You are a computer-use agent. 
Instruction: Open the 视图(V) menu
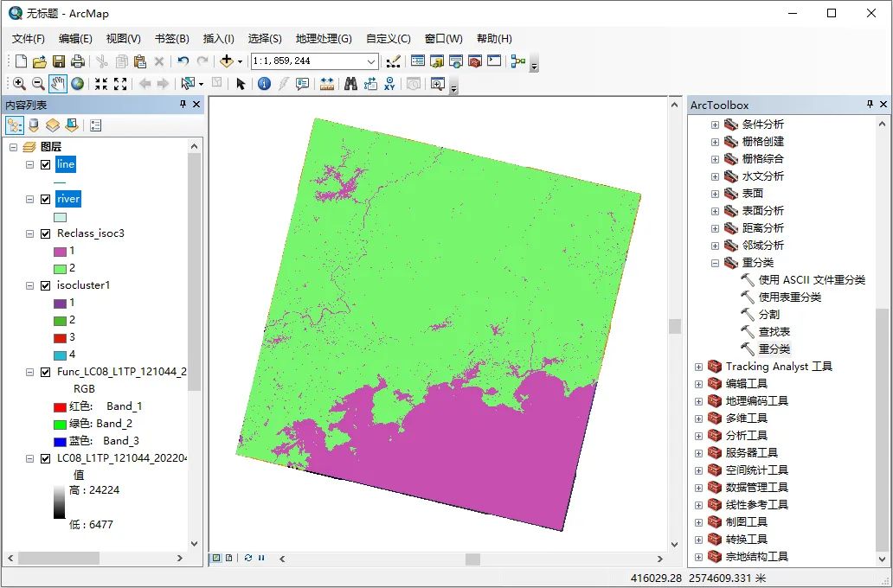tap(123, 39)
